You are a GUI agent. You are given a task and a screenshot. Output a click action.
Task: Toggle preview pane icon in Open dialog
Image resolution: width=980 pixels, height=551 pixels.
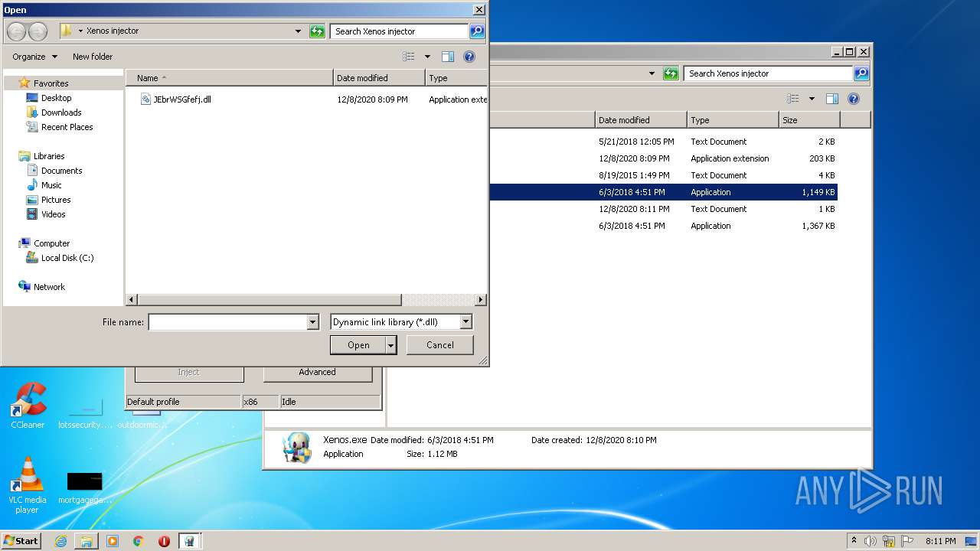point(448,57)
